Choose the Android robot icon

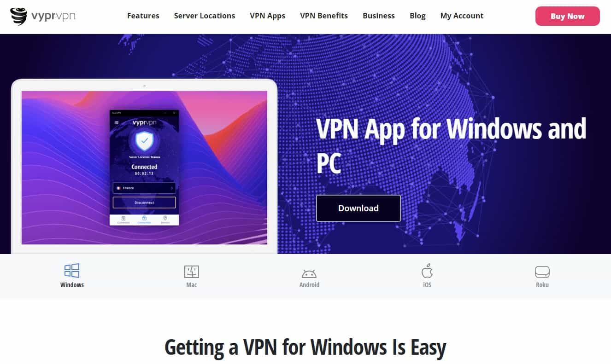click(x=309, y=273)
